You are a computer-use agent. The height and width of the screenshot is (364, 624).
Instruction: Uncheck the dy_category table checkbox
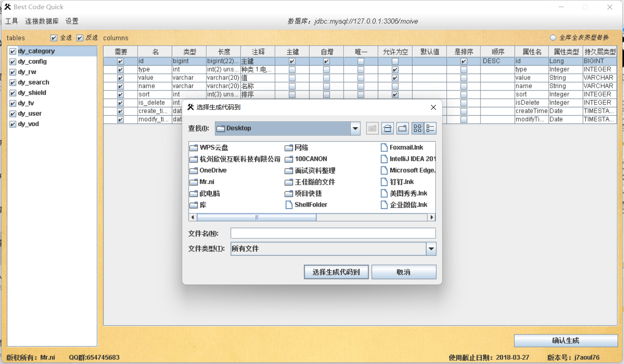point(13,51)
